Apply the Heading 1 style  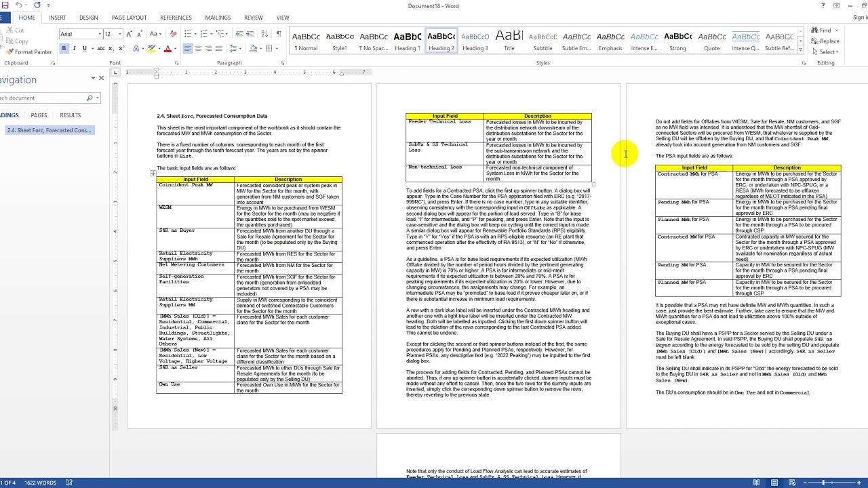408,41
